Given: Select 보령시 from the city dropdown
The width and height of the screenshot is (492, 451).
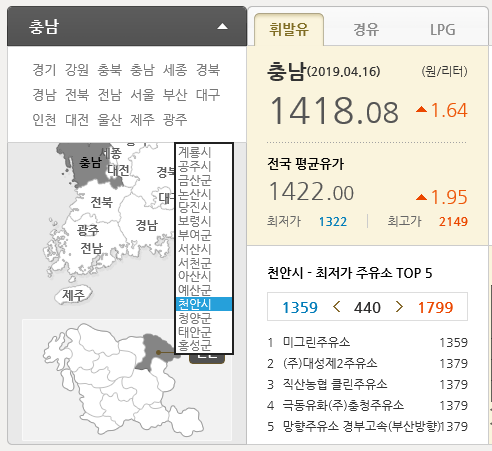Looking at the screenshot, I should coord(204,221).
